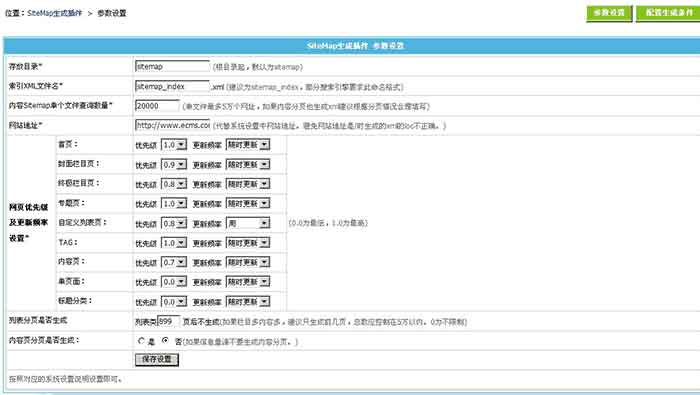Expand 单页面 update frequency dropdown
This screenshot has height=395, width=700.
[248, 282]
